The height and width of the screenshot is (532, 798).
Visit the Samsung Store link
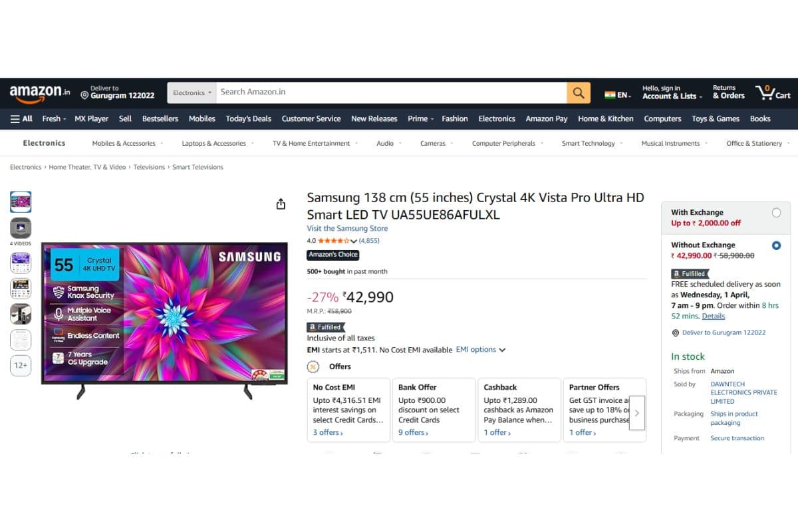[347, 229]
